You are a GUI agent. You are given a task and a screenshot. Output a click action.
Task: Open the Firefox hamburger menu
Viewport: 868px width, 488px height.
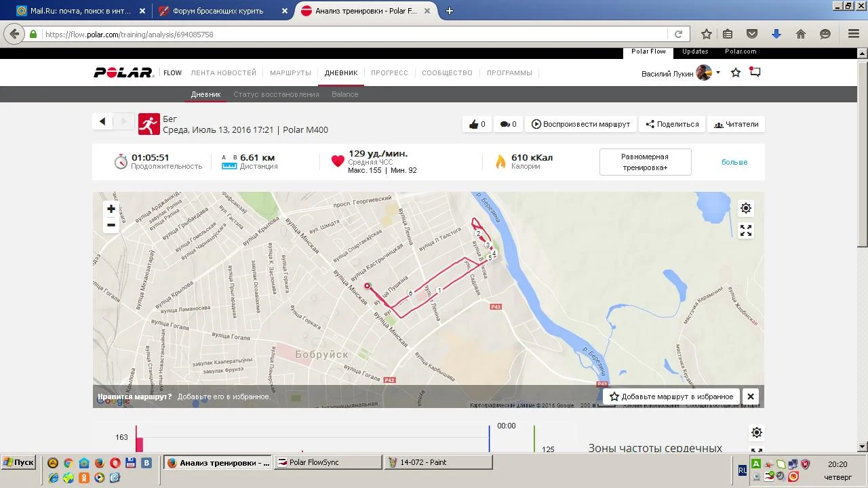tap(854, 34)
